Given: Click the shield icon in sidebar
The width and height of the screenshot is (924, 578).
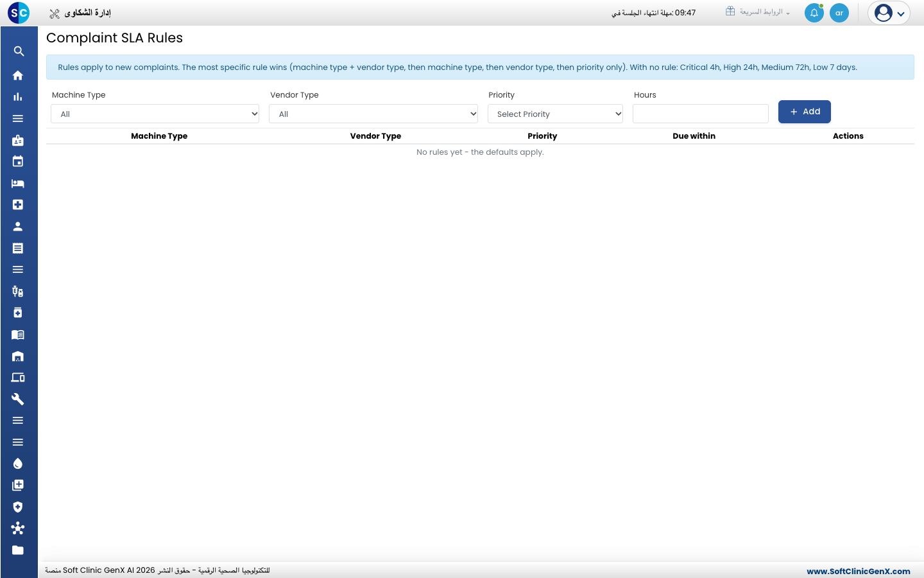Looking at the screenshot, I should pos(18,507).
